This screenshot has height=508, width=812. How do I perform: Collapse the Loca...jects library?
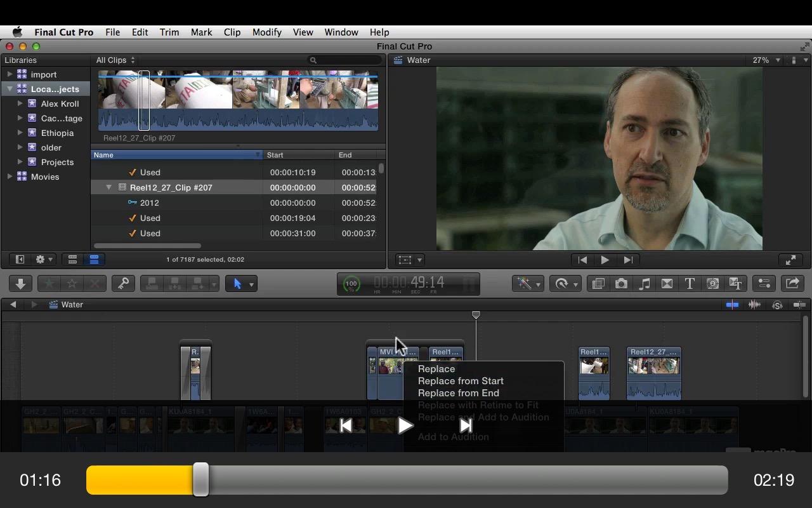[x=10, y=89]
